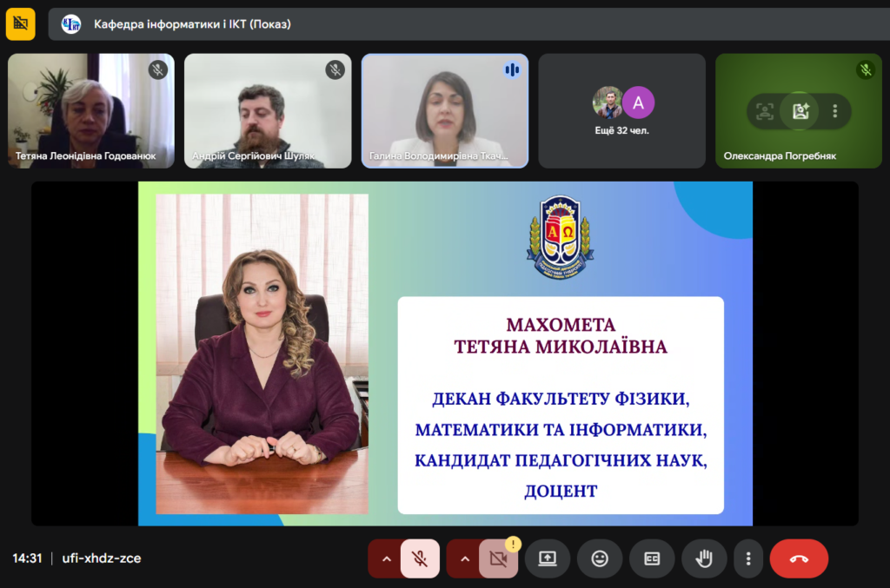Toggle closed captions on
Image resolution: width=890 pixels, height=588 pixels.
point(652,558)
